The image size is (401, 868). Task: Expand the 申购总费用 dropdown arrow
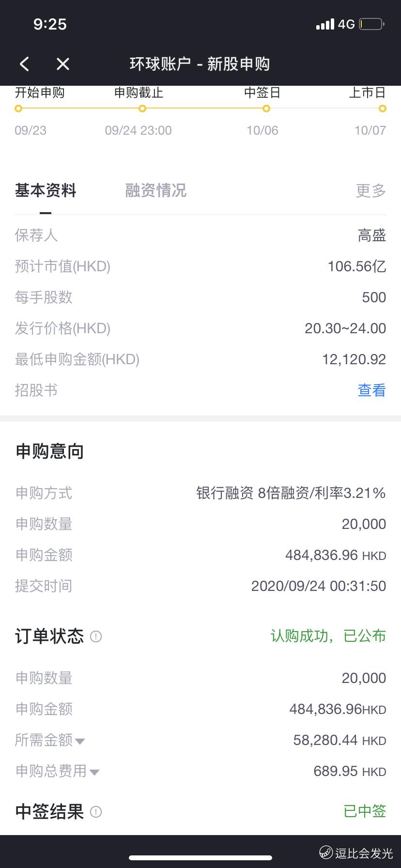(x=95, y=772)
